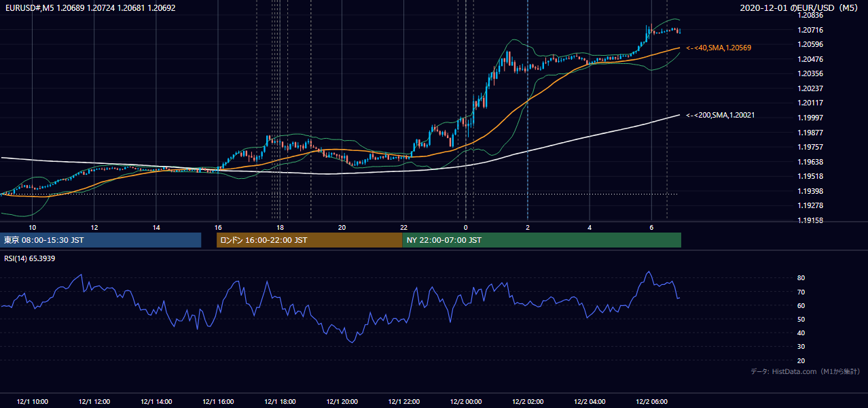Click hour tick 16 under price chart

tap(218, 227)
